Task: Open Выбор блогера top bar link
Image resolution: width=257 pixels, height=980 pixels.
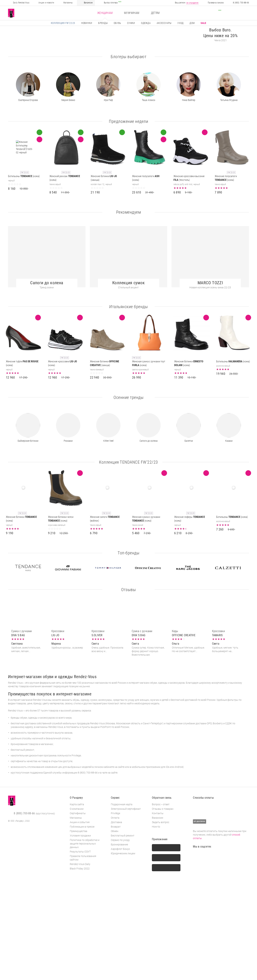Action: (x=111, y=3)
